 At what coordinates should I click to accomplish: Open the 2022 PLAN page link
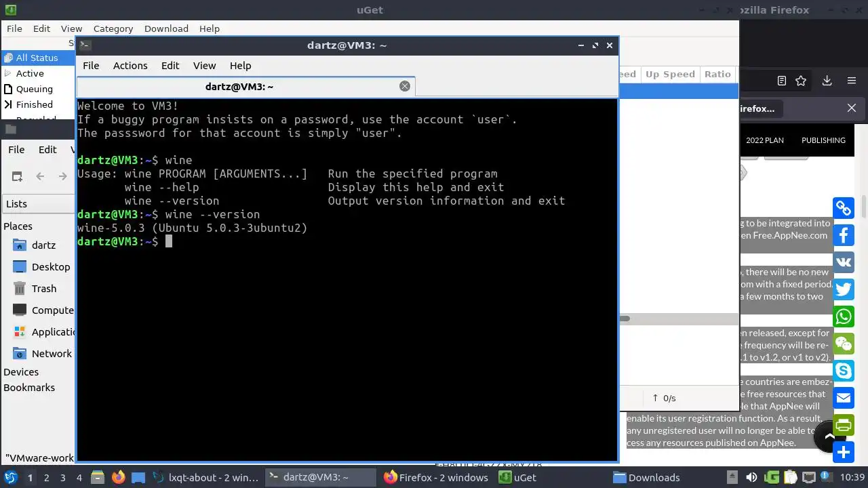coord(765,140)
